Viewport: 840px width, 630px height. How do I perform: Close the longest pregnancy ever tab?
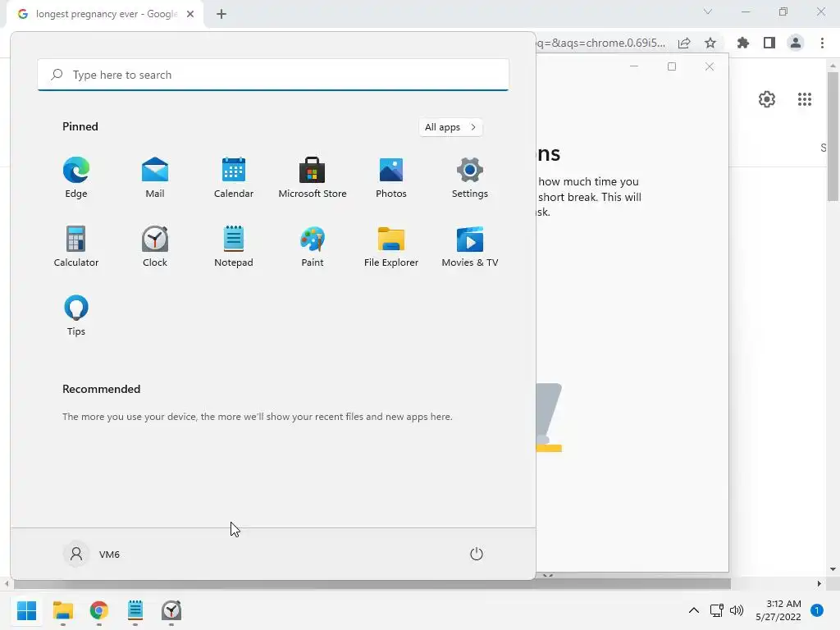pos(190,14)
